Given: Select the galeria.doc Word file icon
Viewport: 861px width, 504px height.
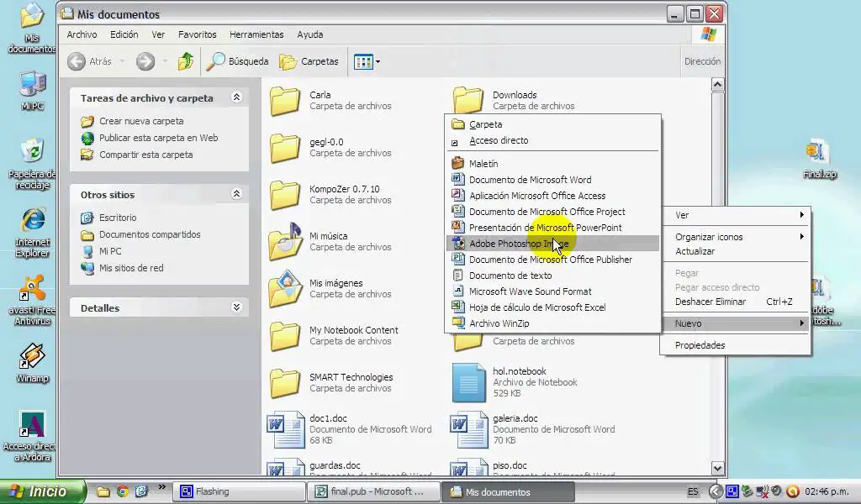Looking at the screenshot, I should [x=469, y=429].
